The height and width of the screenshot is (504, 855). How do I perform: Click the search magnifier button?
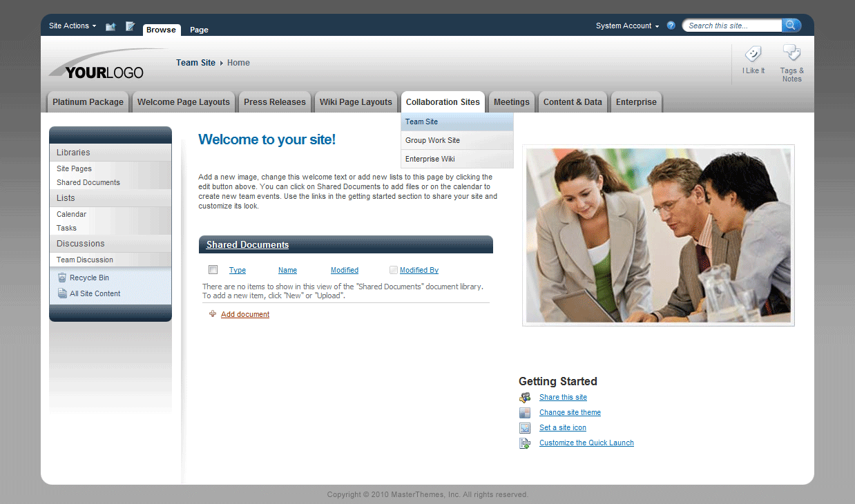pyautogui.click(x=791, y=25)
